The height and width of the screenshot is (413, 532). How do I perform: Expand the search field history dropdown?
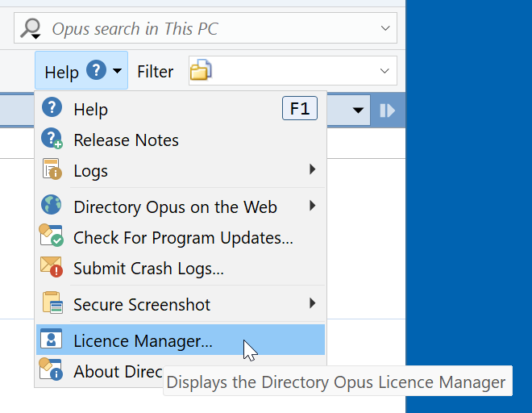coord(385,28)
